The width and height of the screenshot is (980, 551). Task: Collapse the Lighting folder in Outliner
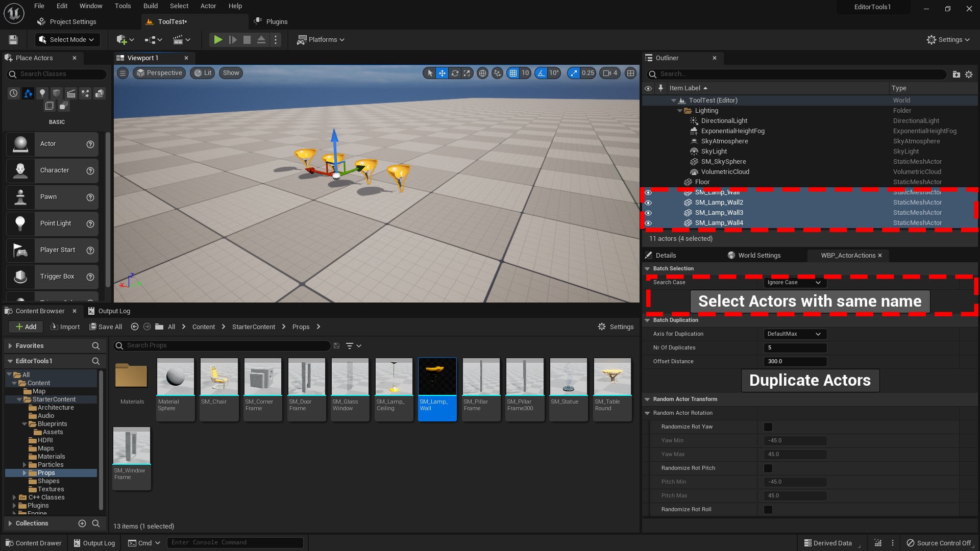679,111
